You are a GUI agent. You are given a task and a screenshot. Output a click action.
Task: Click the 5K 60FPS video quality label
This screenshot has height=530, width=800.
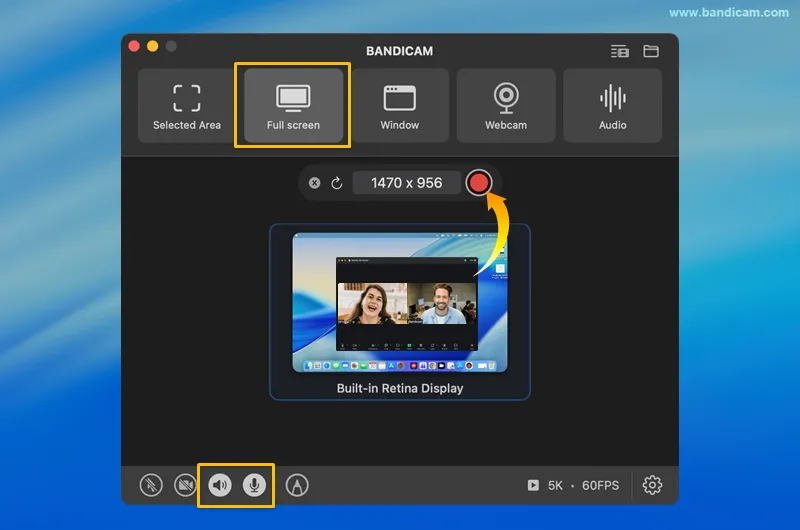point(583,485)
